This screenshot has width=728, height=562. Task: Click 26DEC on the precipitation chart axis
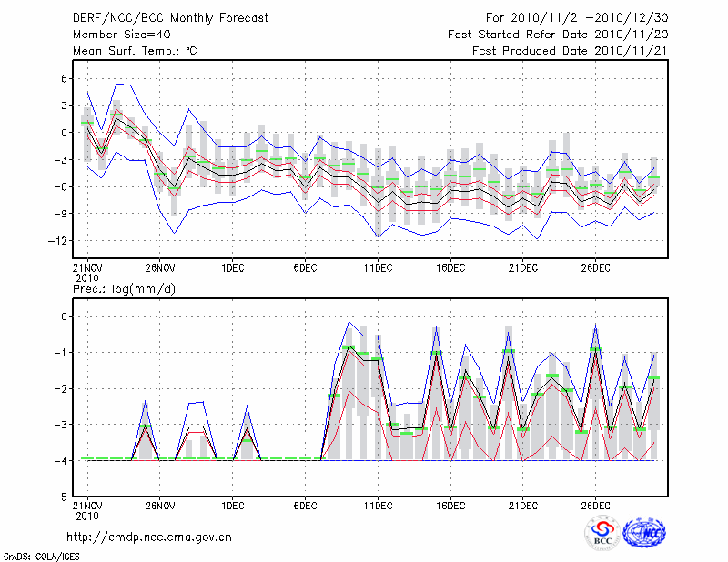tap(596, 507)
